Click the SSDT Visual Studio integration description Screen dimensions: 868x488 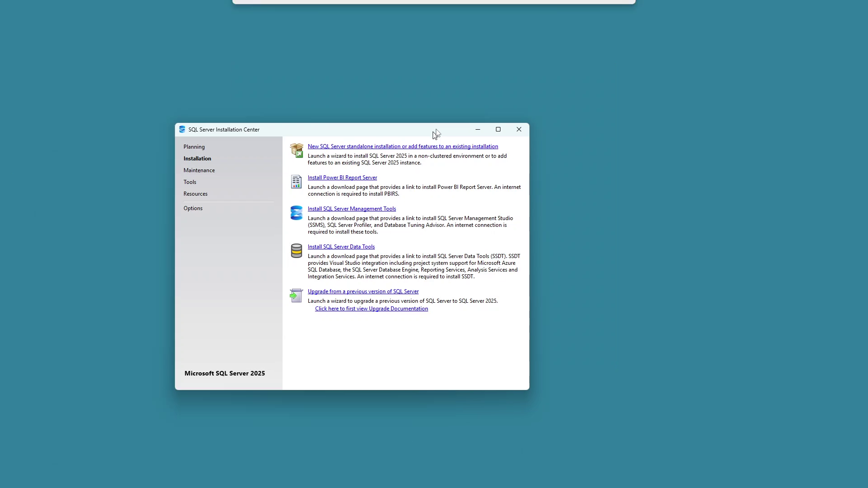click(x=414, y=266)
